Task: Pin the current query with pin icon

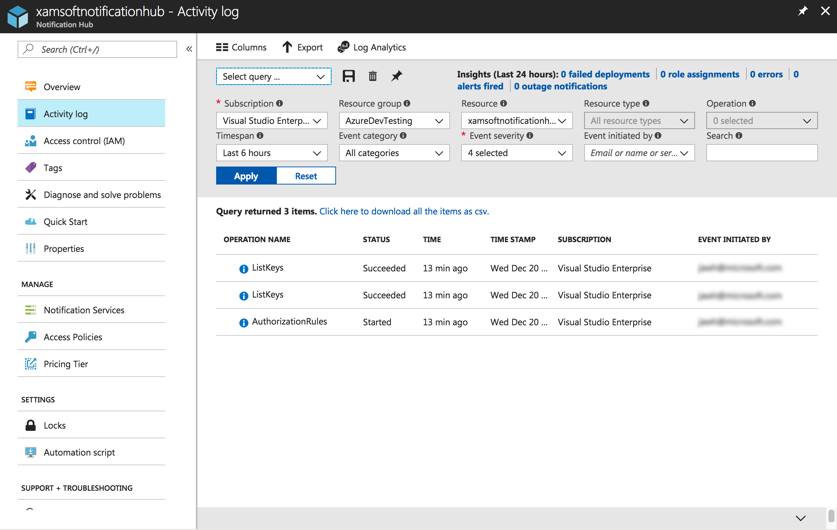Action: (x=397, y=76)
